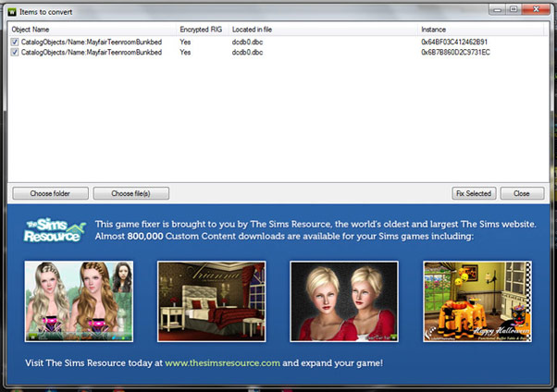Open the two long-haired girls thumbnail
The image size is (557, 392).
coord(79,301)
